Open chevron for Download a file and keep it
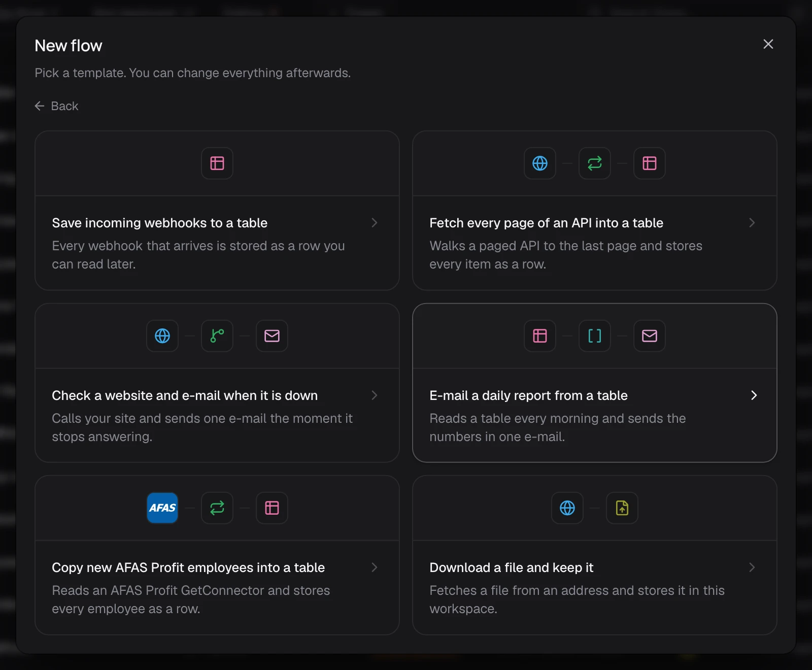Viewport: 812px width, 670px height. point(752,567)
